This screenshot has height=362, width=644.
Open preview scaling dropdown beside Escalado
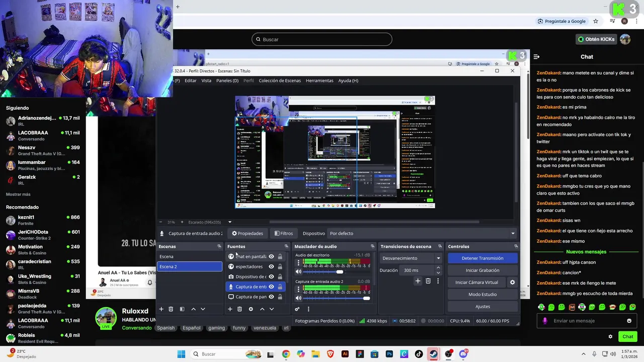230,222
